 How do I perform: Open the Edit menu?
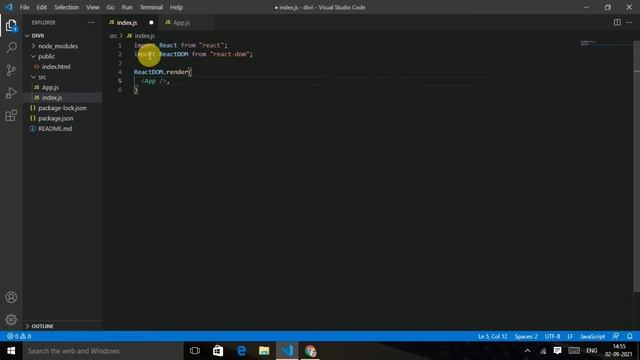coord(42,7)
